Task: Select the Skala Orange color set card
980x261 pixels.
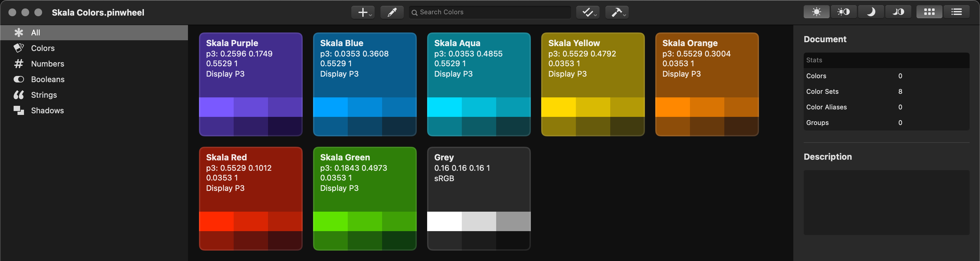Action: click(x=707, y=84)
